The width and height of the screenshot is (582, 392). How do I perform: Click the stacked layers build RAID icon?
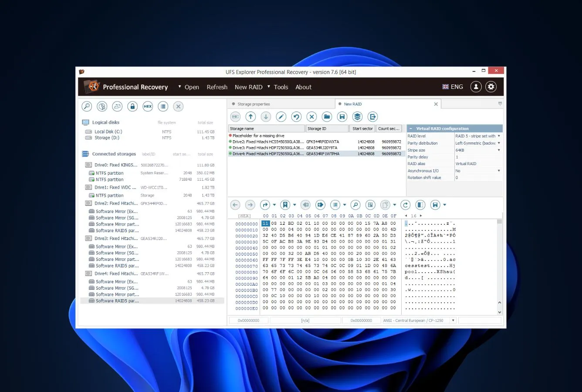point(357,117)
